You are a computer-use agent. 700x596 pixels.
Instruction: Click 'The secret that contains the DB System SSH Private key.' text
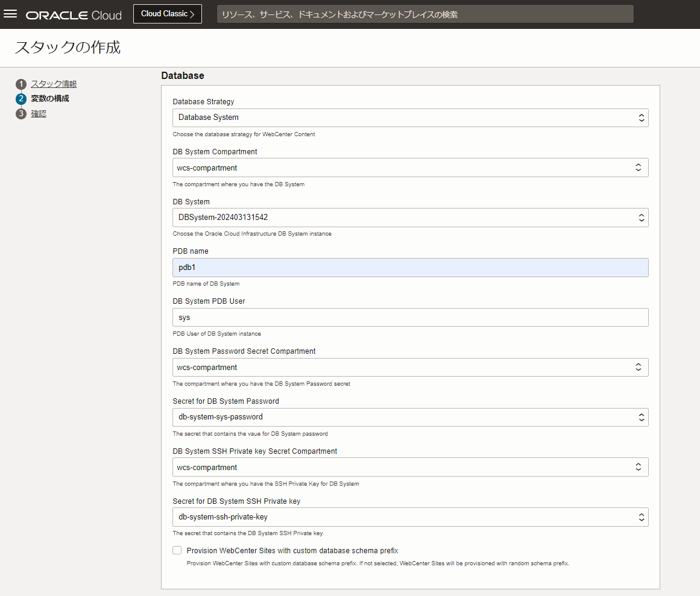pos(248,533)
